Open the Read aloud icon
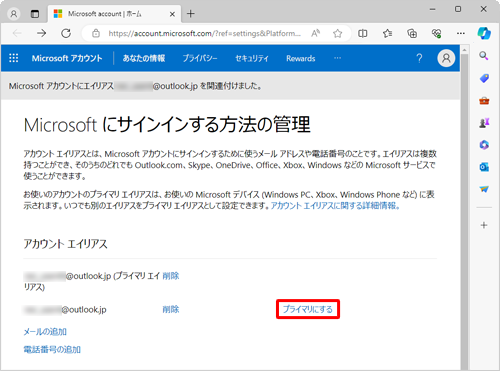 315,33
